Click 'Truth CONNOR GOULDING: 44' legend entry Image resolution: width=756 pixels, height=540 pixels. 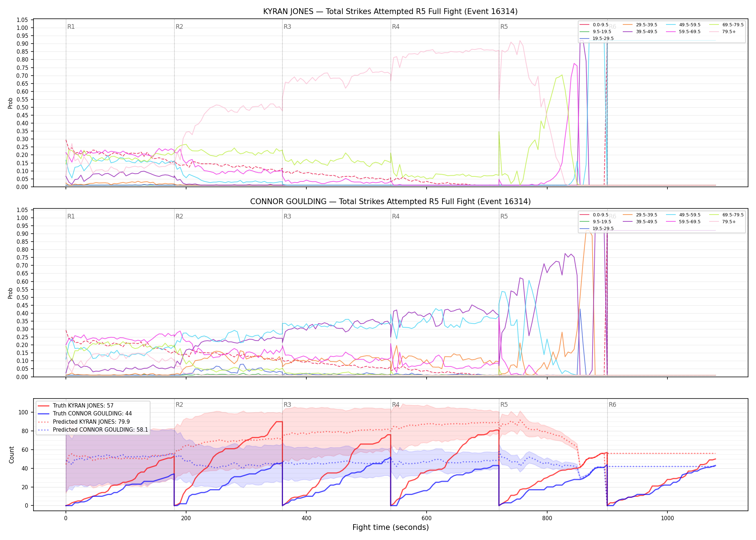point(85,414)
